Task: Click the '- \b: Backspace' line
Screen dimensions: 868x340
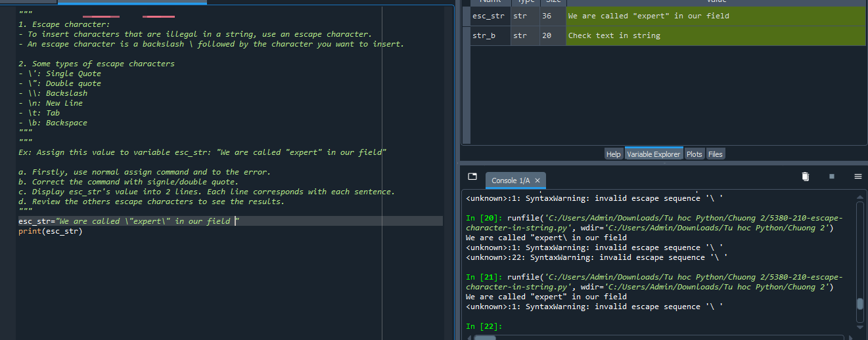Action: click(53, 123)
